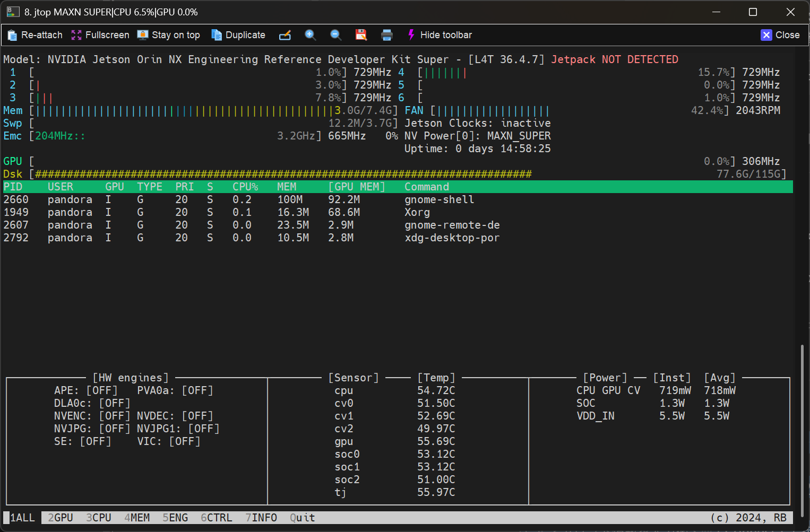Click the tj temperature "55.97C"
The width and height of the screenshot is (810, 532).
tap(436, 492)
